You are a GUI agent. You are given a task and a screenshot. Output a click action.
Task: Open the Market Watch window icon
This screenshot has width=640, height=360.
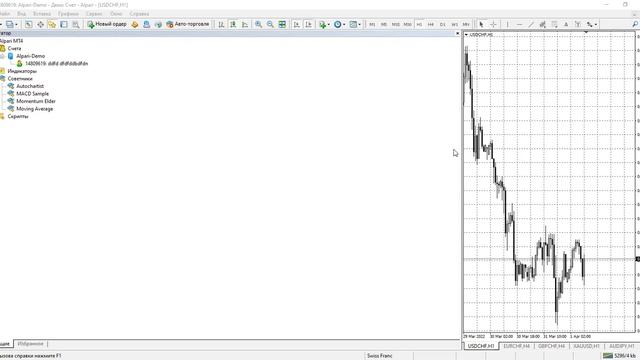pyautogui.click(x=29, y=24)
